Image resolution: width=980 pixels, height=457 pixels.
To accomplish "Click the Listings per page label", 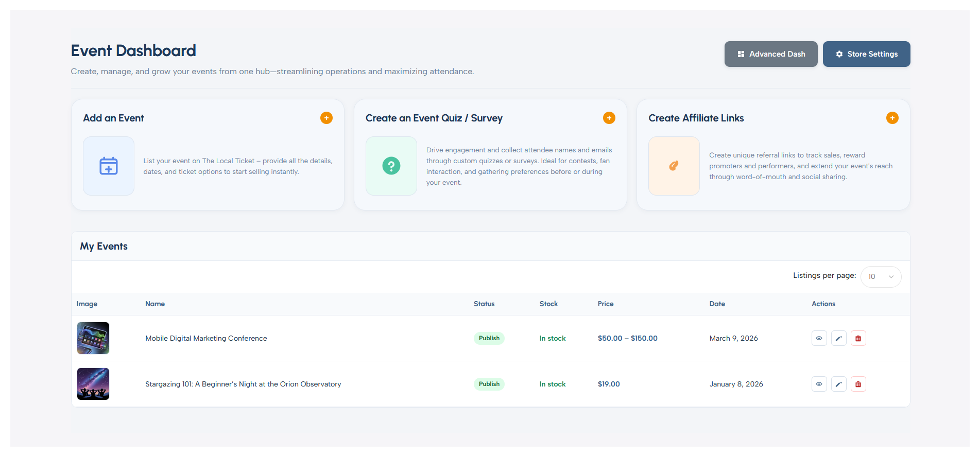I will [x=824, y=275].
